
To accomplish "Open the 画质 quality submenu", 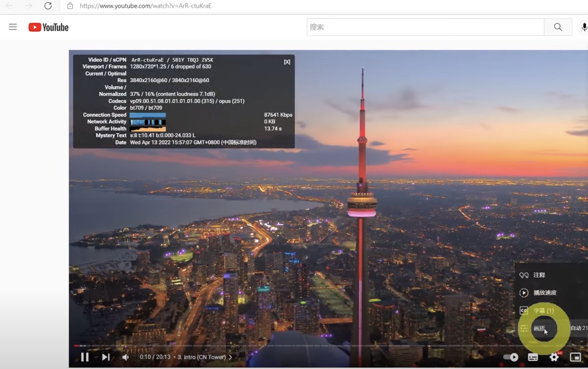I will click(539, 328).
